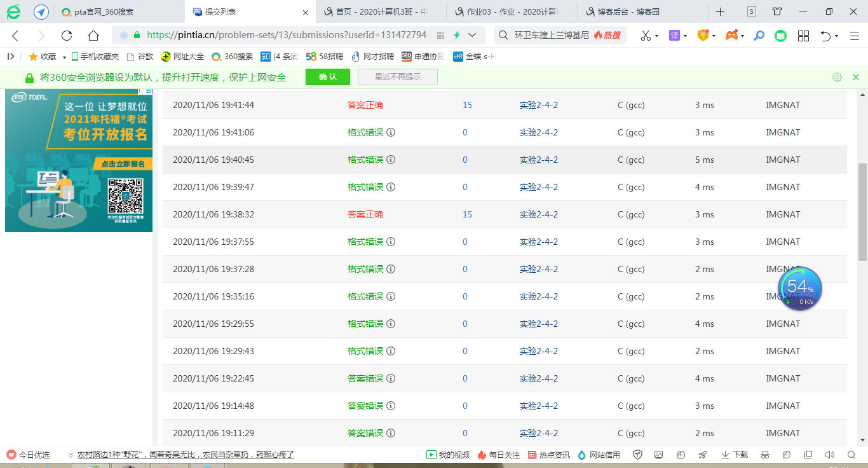Click the speaker sound status icon
Screen dimensions: 868x468
[829, 455]
